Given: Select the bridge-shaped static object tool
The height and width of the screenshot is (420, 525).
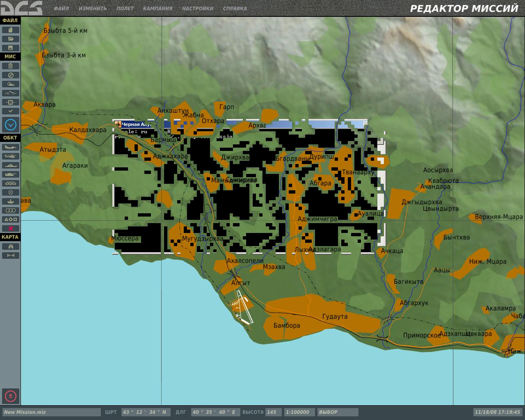Looking at the screenshot, I should 11,183.
